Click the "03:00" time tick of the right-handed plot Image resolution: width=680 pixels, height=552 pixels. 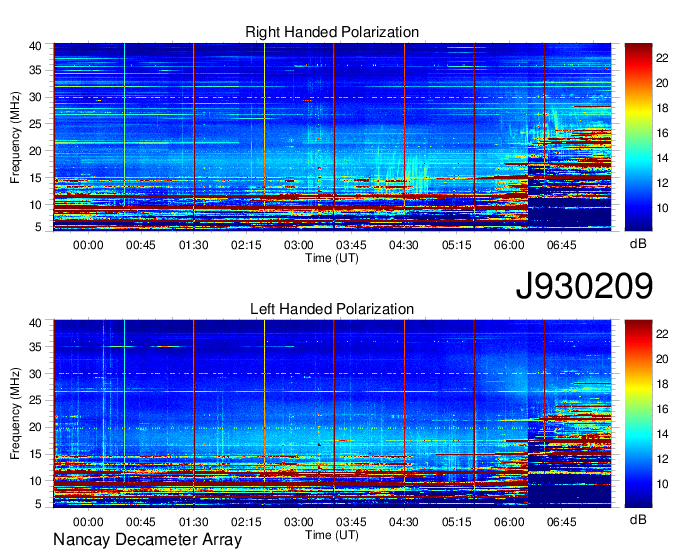point(298,245)
